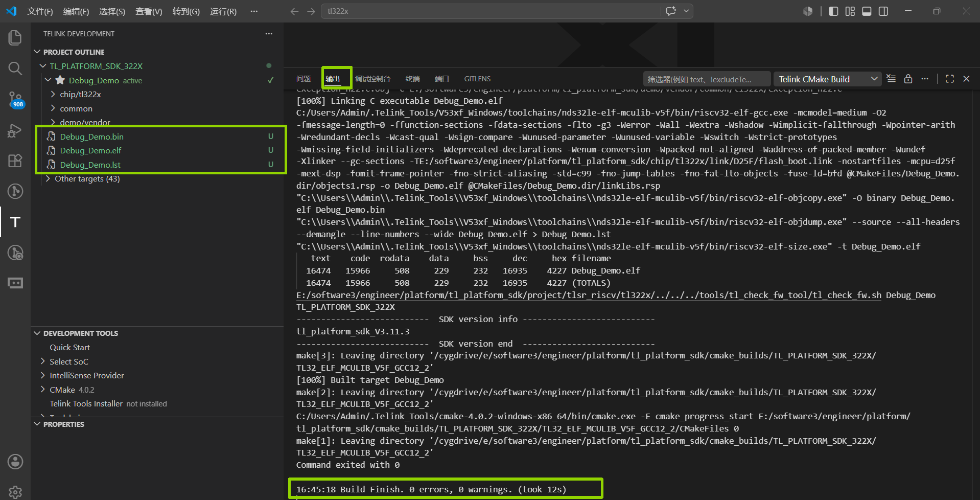Screen dimensions: 980x500
Task: Open the 转到(G) menu
Action: click(x=186, y=11)
